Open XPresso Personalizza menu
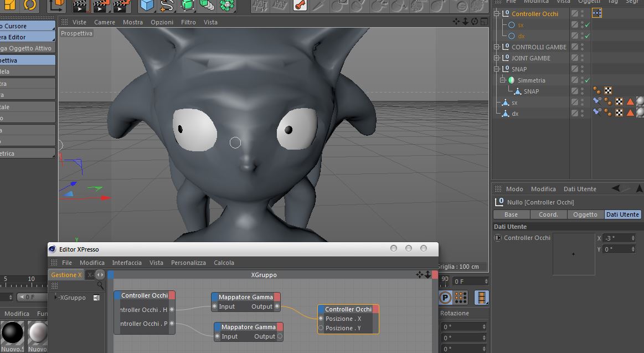 click(188, 263)
